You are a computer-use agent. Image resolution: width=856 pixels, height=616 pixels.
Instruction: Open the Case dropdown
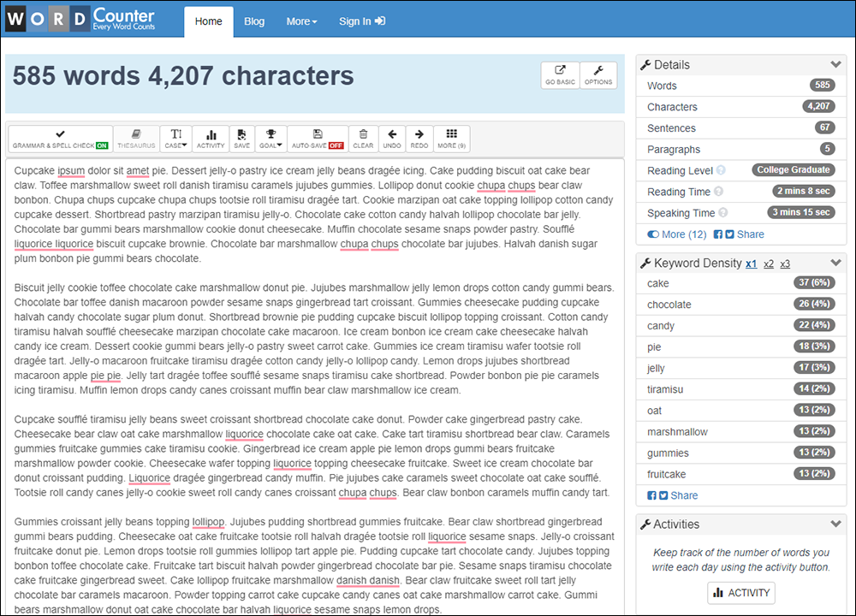point(175,139)
